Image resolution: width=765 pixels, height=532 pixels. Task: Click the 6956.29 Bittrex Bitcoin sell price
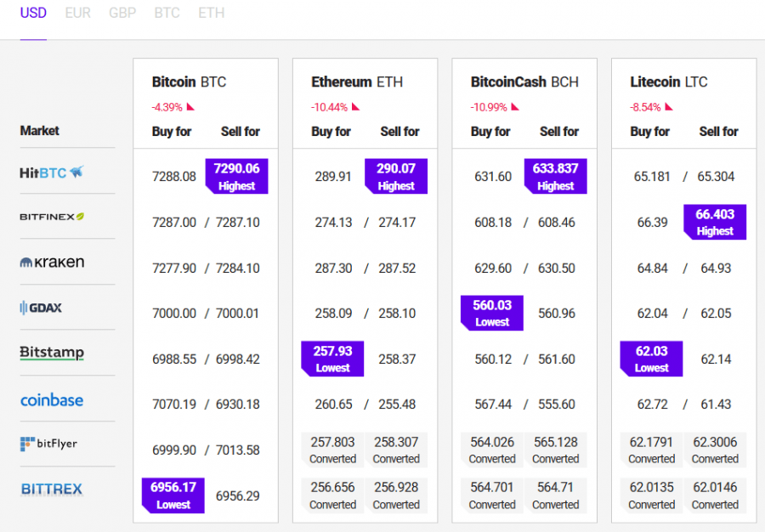point(238,496)
